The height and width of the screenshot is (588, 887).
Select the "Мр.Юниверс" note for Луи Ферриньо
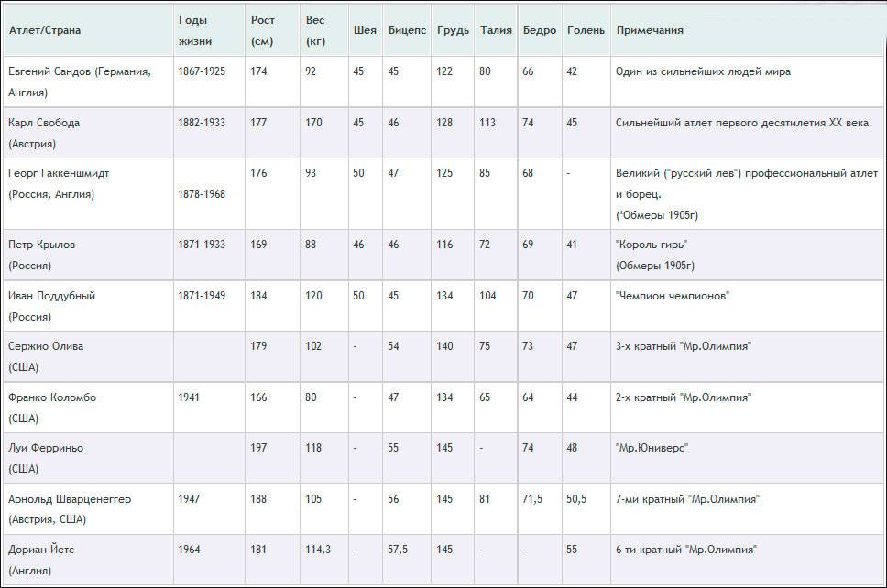[652, 449]
